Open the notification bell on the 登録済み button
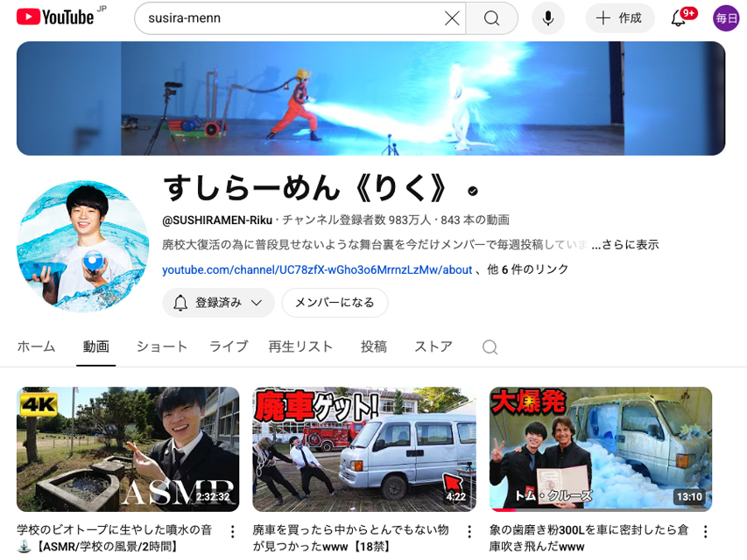747x560 pixels. pyautogui.click(x=180, y=302)
